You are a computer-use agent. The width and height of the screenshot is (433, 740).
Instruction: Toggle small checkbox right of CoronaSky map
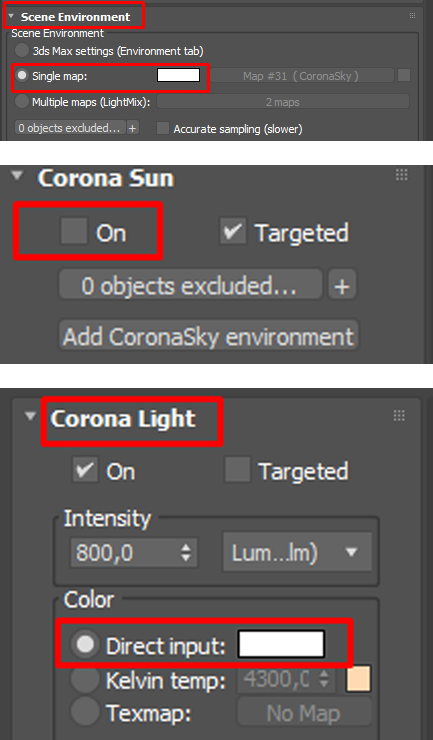[x=404, y=75]
